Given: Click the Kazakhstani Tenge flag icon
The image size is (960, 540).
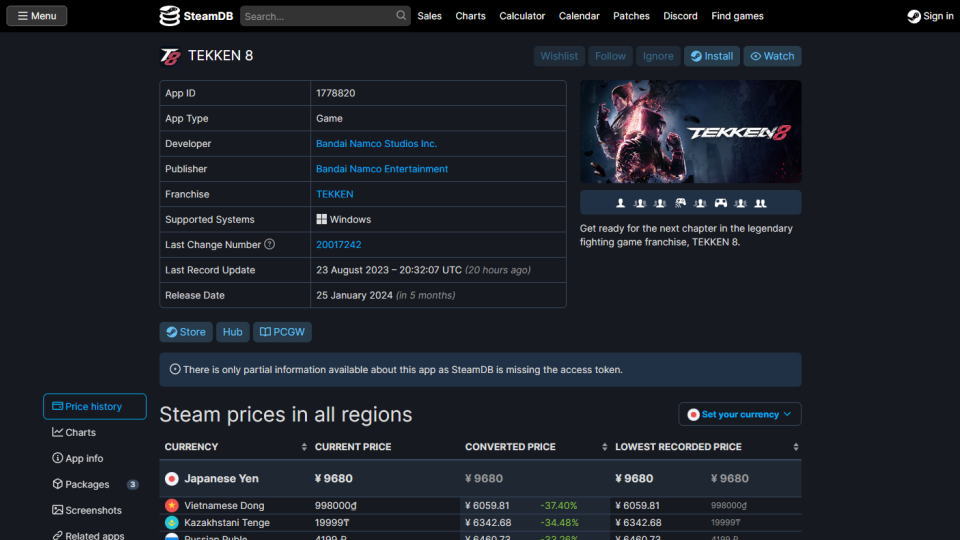Looking at the screenshot, I should (171, 523).
